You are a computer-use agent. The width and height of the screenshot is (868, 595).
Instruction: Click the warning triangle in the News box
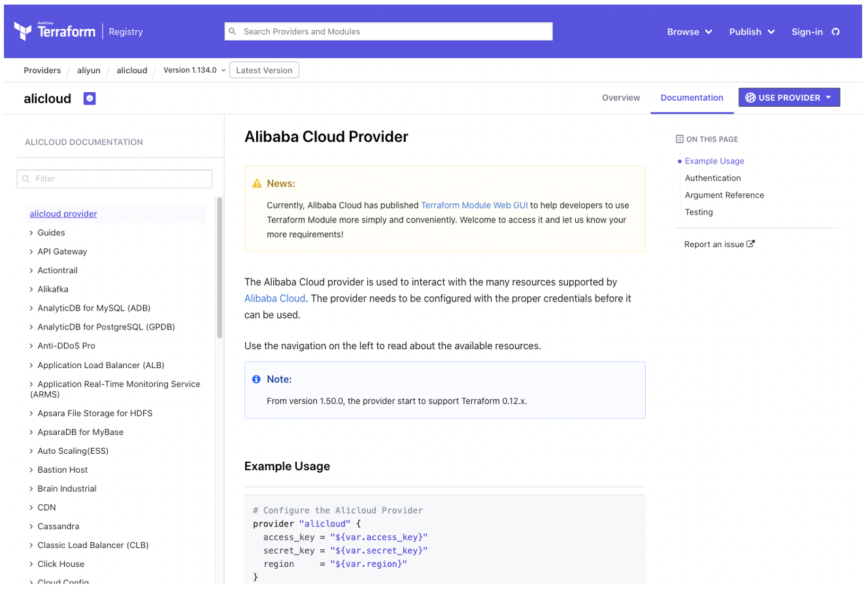pos(257,183)
